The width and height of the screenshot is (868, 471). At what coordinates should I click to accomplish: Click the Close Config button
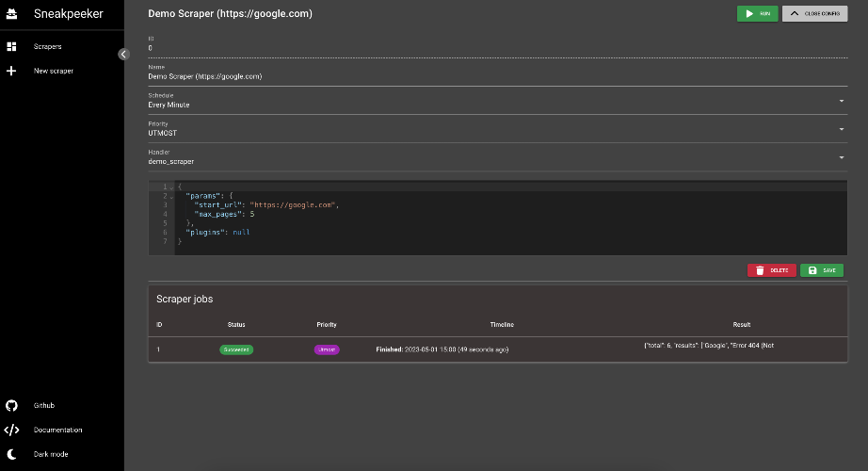coord(815,14)
